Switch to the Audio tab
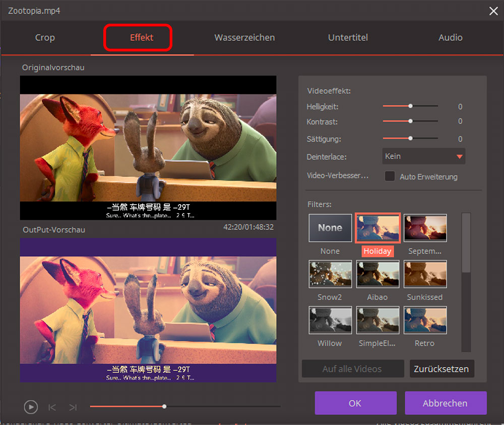The width and height of the screenshot is (504, 425). point(450,38)
